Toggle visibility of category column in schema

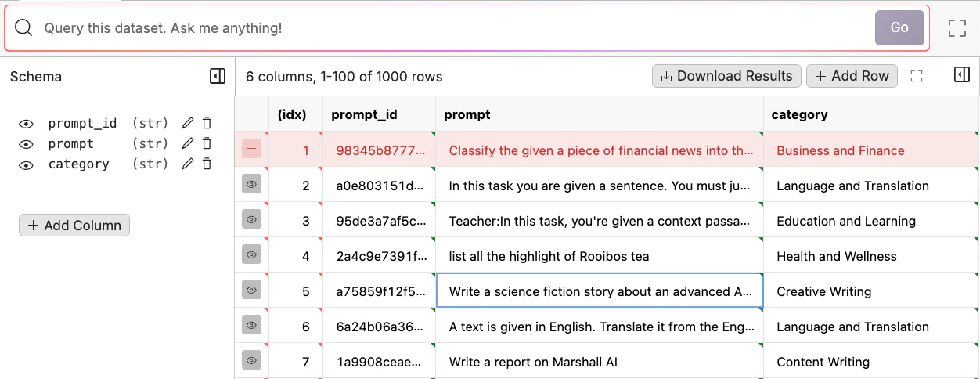(x=27, y=164)
